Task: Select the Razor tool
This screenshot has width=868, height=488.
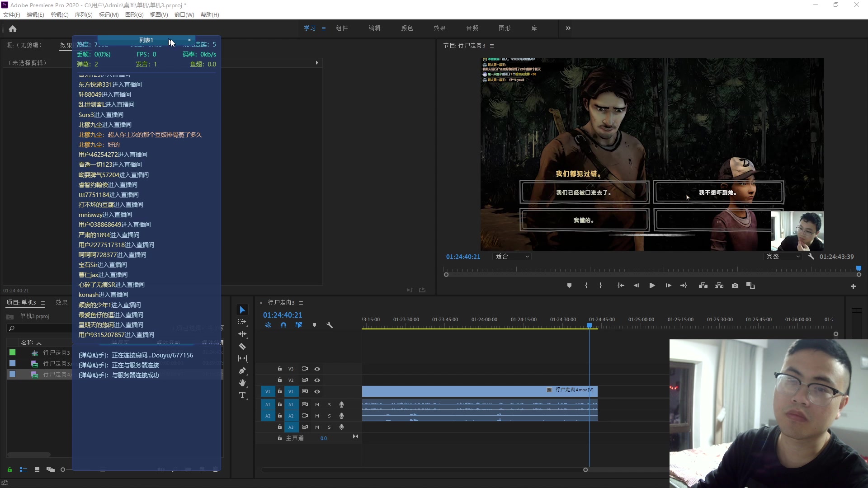Action: pos(242,346)
